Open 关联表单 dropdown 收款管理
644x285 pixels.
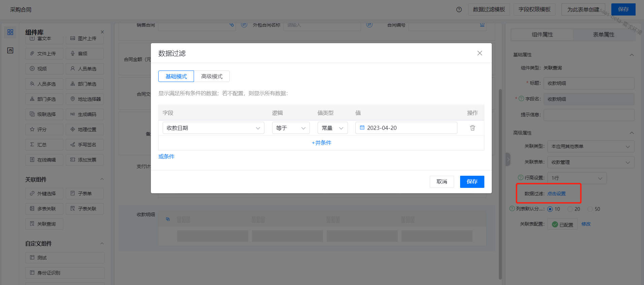[x=591, y=162]
